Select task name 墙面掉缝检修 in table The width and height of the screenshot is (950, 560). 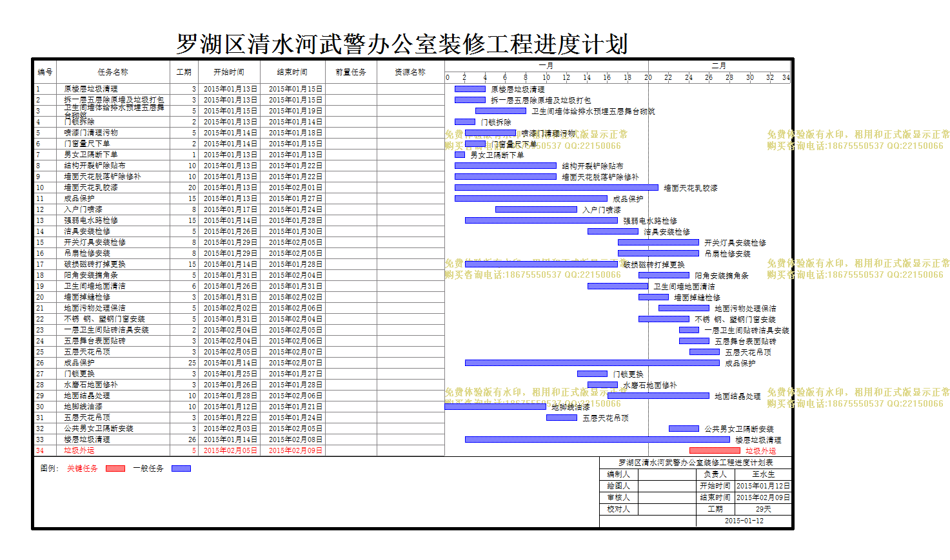coord(86,297)
